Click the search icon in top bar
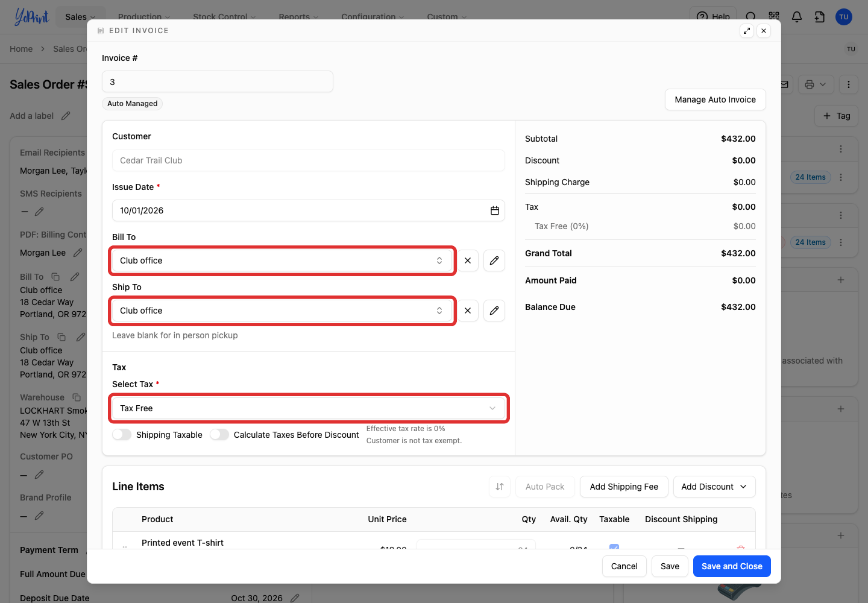 750,17
